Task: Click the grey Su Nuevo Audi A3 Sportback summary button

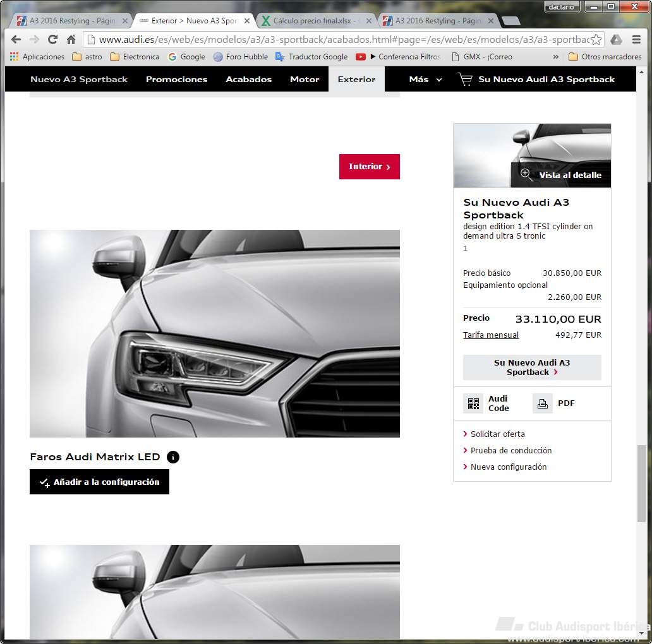Action: click(532, 367)
